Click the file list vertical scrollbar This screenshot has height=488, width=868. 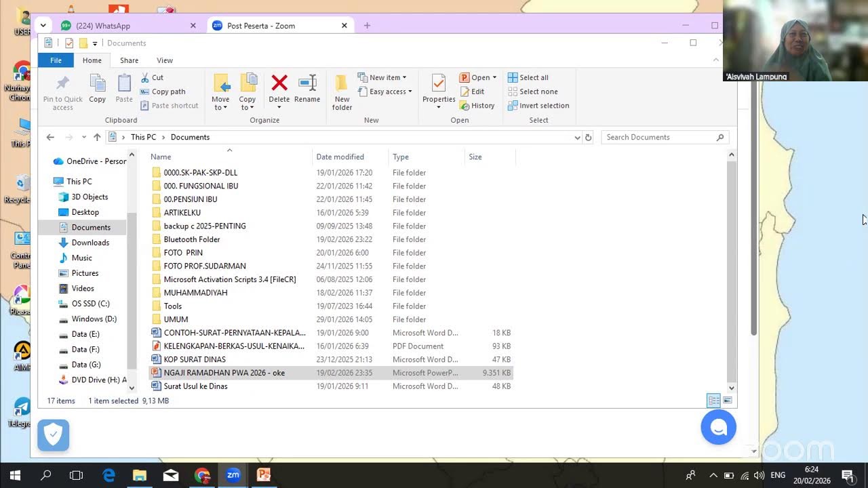(731, 272)
